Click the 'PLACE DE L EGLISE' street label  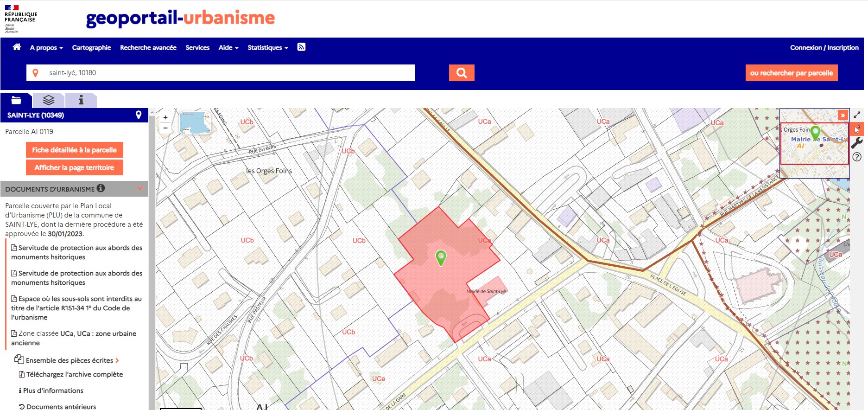[668, 285]
